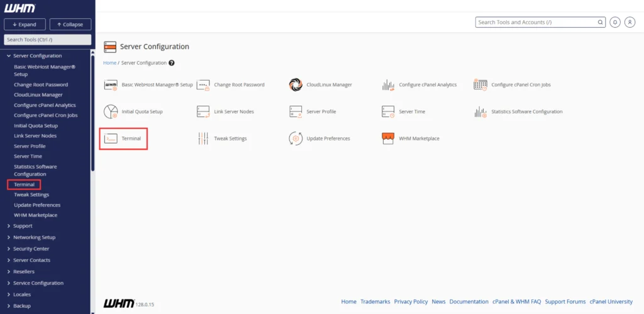
Task: Select WHM Marketplace in the sidebar
Action: 35,215
